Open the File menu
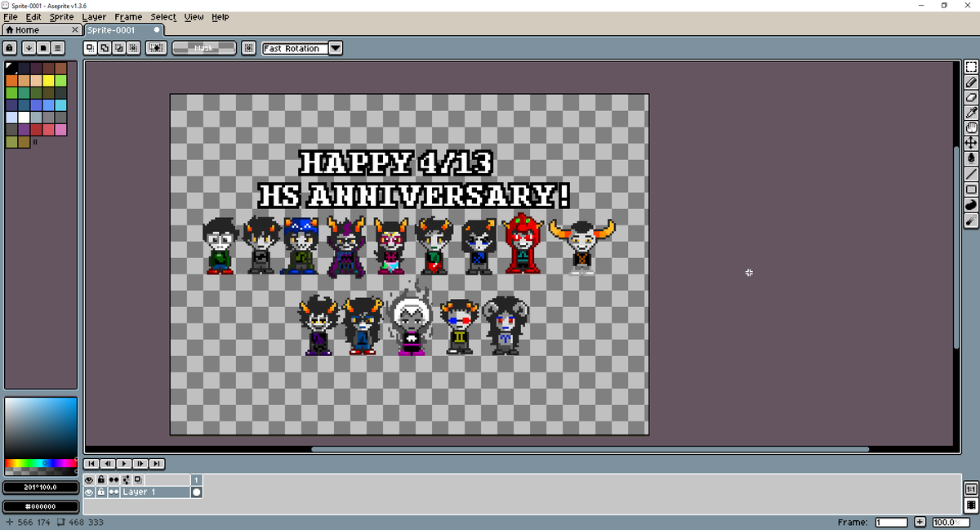 coord(11,16)
